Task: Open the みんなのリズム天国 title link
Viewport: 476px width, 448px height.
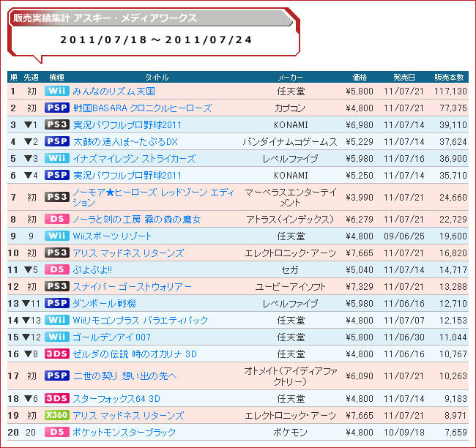Action: click(x=114, y=91)
